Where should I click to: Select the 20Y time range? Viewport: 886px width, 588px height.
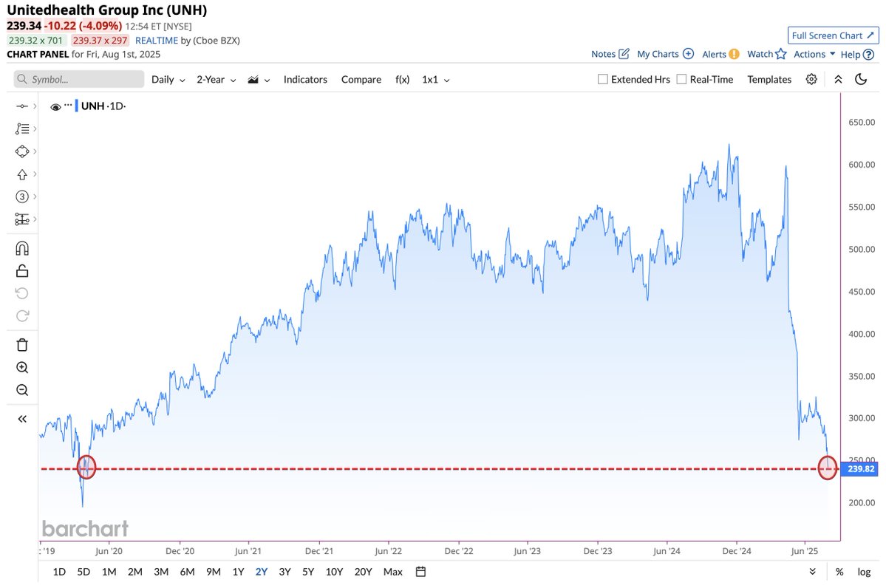tap(363, 572)
